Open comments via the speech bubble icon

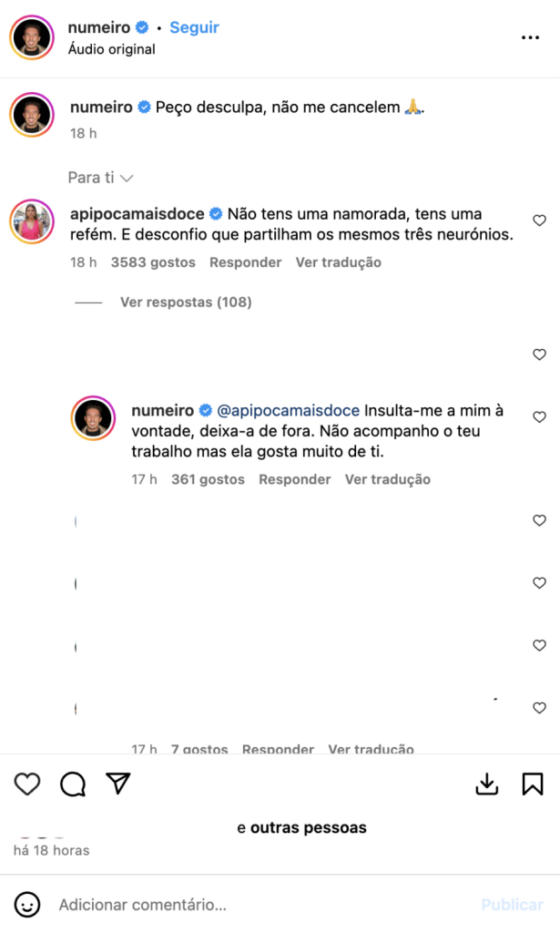point(73,784)
